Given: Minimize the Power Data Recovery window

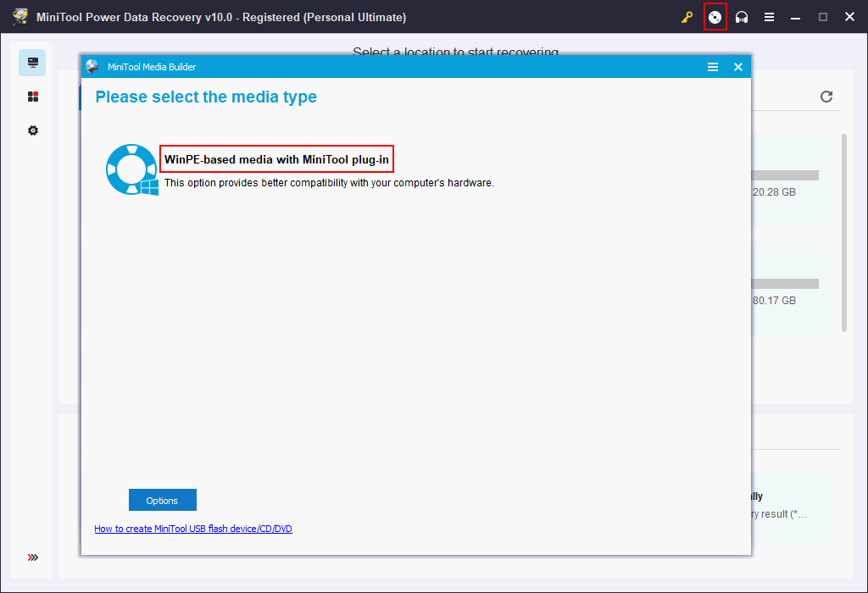Looking at the screenshot, I should 795,17.
